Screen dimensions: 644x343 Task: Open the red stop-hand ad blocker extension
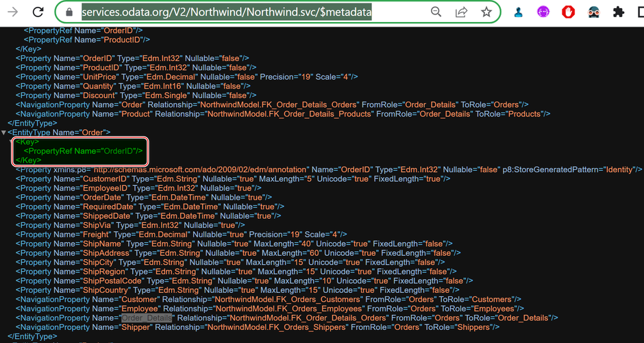(x=569, y=12)
